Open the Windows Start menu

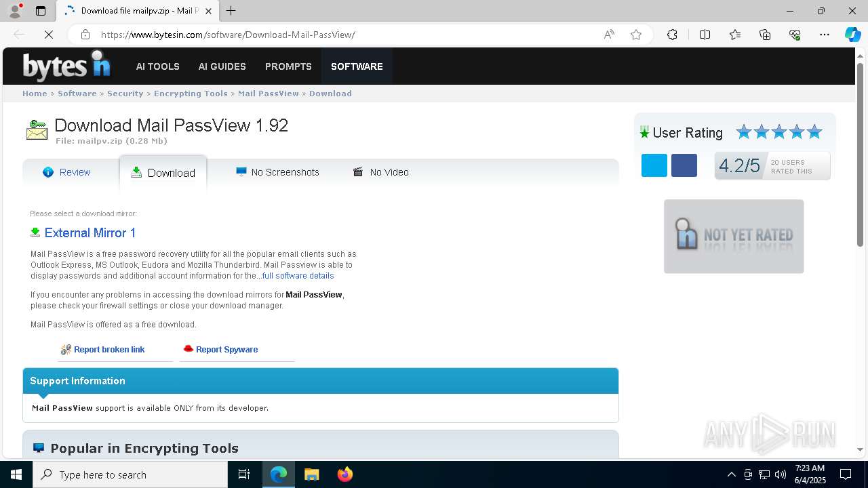[16, 474]
